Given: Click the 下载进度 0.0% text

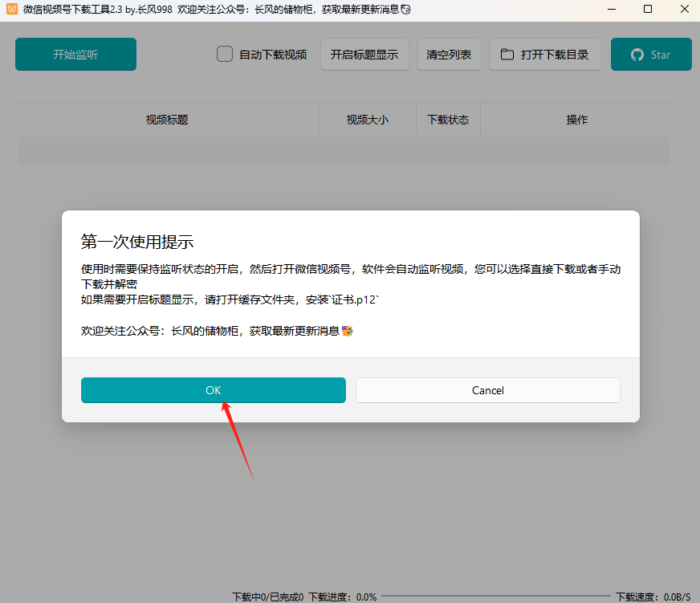Looking at the screenshot, I should [343, 597].
